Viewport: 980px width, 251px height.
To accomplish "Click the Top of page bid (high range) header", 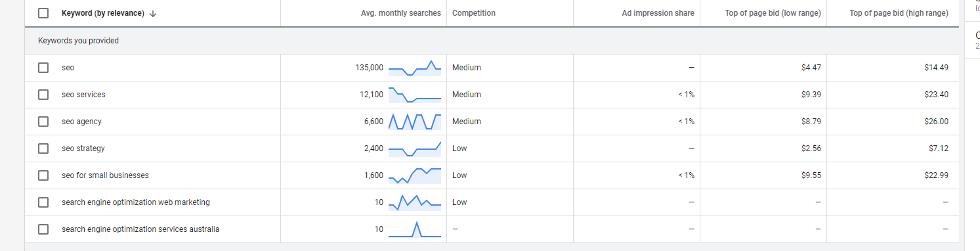I will pos(899,13).
